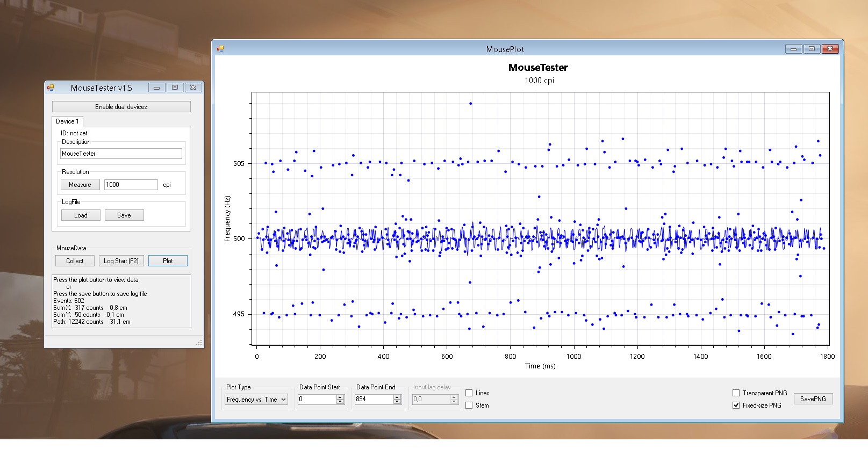Click the SavePNG button
This screenshot has width=868, height=464.
[813, 399]
